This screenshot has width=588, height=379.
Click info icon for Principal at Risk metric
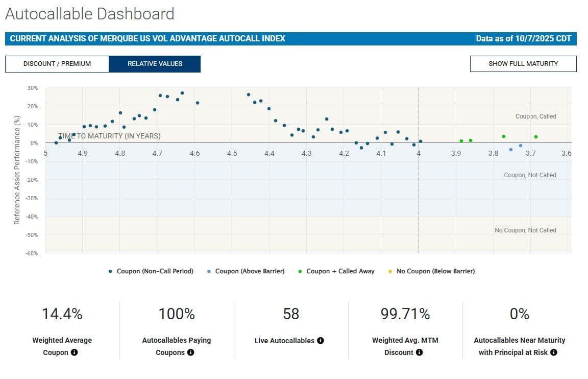click(x=554, y=352)
